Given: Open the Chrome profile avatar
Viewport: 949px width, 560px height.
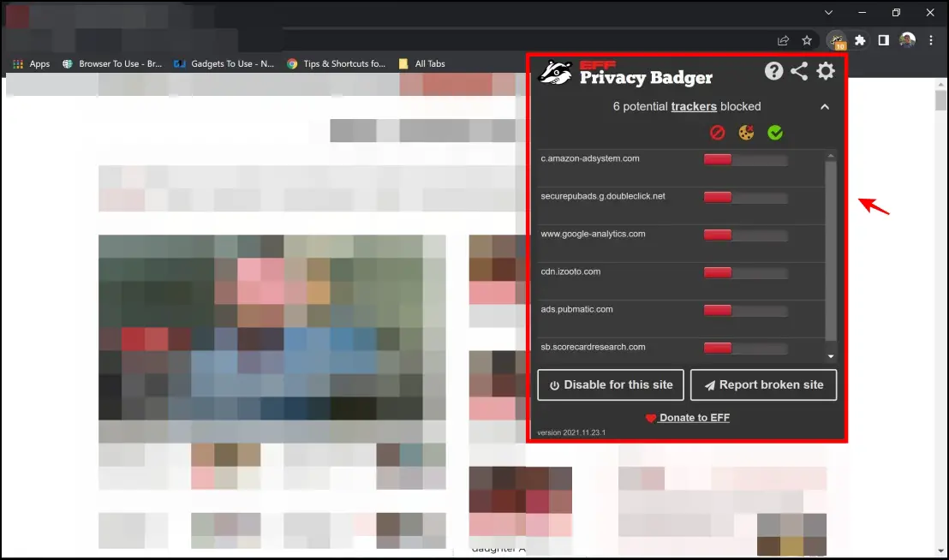Looking at the screenshot, I should [907, 40].
